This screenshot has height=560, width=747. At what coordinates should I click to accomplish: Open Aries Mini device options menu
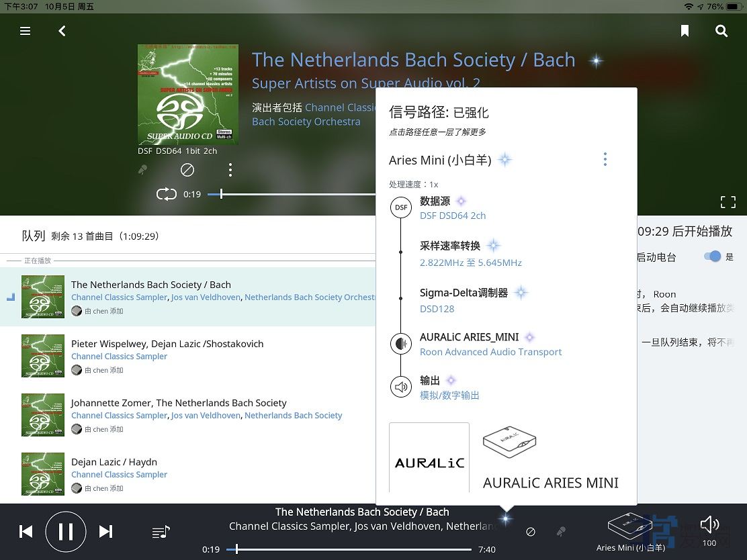tap(605, 159)
